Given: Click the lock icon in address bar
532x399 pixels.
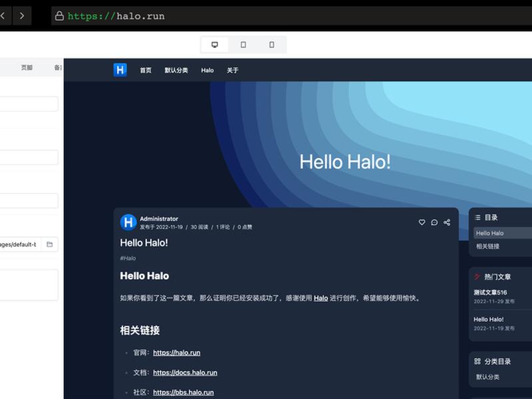Looking at the screenshot, I should (x=59, y=16).
